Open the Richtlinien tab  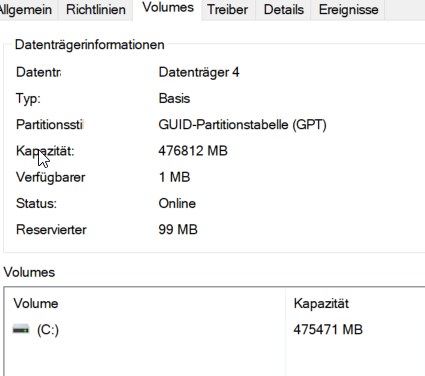96,10
